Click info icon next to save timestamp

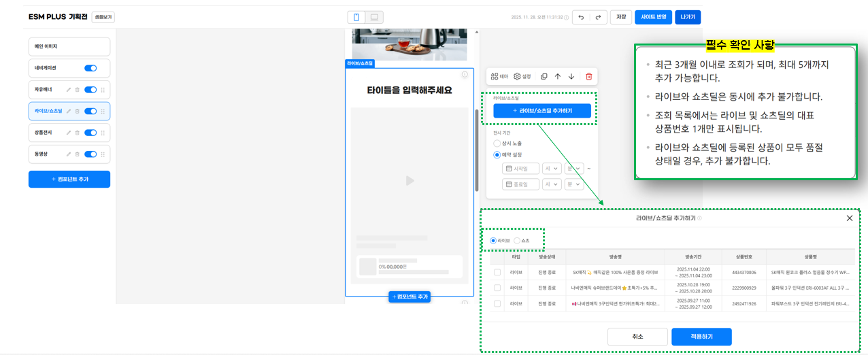point(567,17)
